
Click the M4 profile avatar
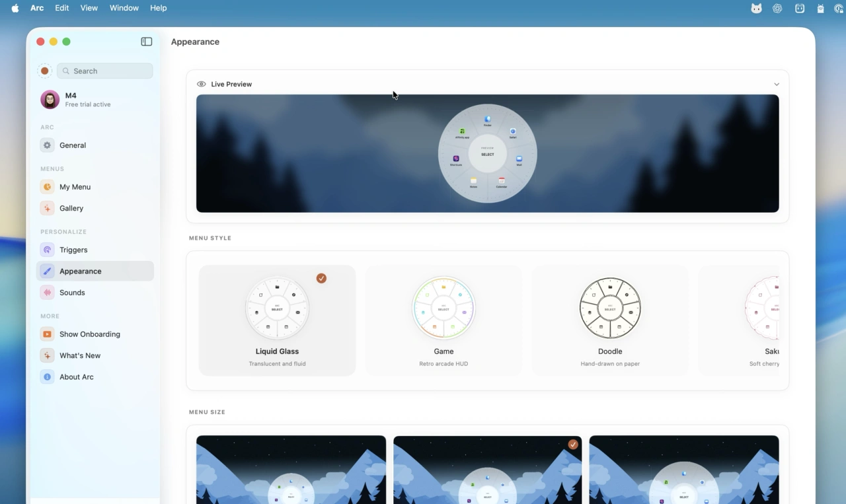[50, 100]
